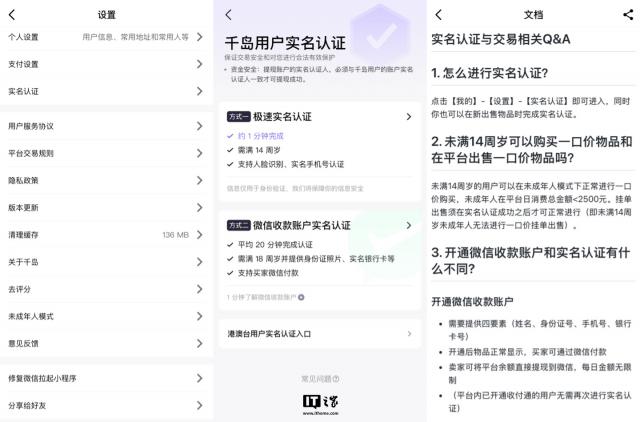Tap the question mark icon beside 常见问题

pos(335,379)
